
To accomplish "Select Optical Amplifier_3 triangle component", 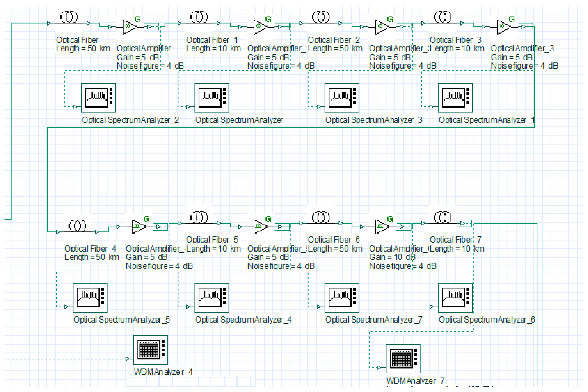I will pyautogui.click(x=503, y=27).
